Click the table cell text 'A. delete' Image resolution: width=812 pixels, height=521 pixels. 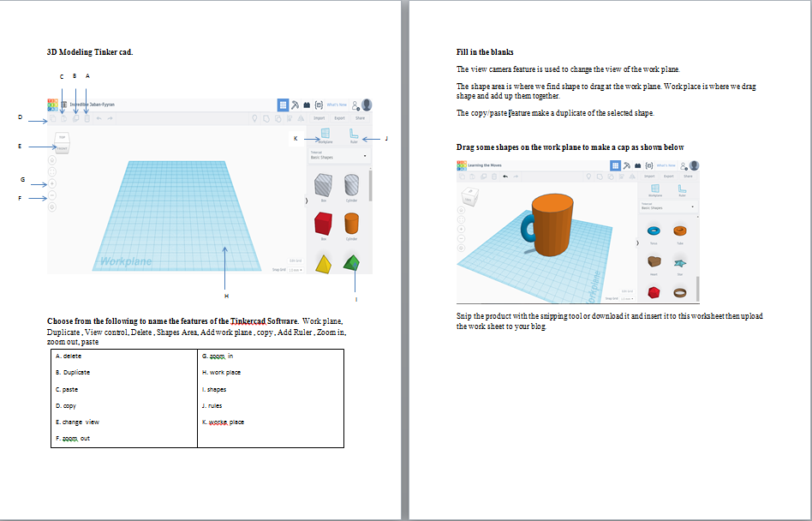point(69,356)
